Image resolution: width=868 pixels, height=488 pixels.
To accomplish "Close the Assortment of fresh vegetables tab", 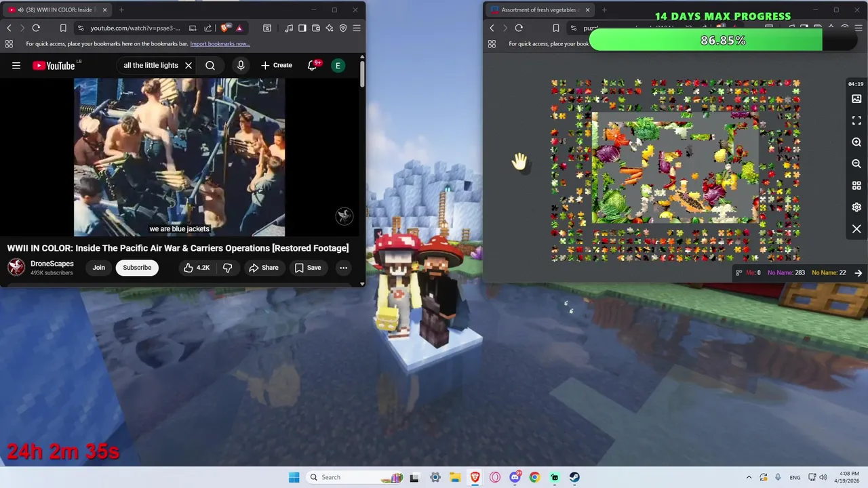I will click(587, 10).
